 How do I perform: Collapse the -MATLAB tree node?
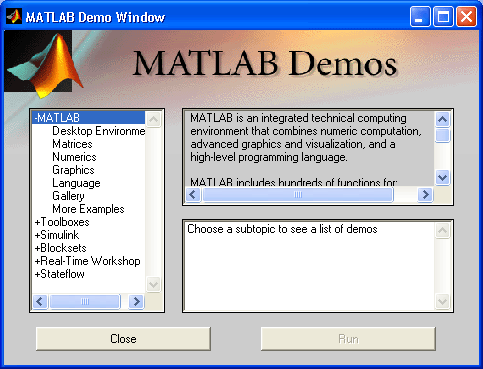coord(88,118)
